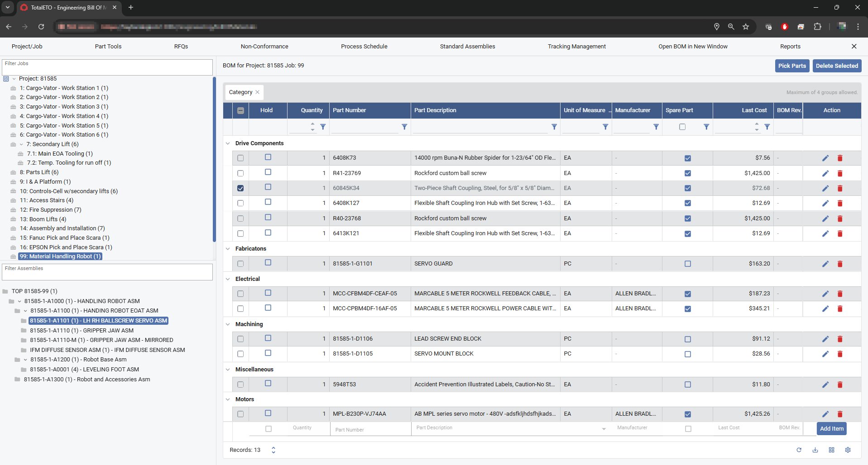Viewport: 868px width, 465px height.
Task: Delete the 6408K73 rubber spider row
Action: 840,158
